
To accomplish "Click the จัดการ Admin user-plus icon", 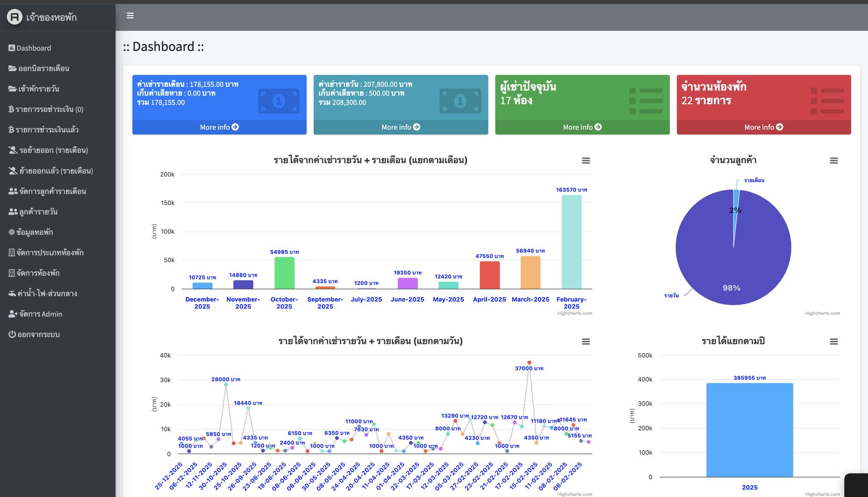I will [x=13, y=314].
